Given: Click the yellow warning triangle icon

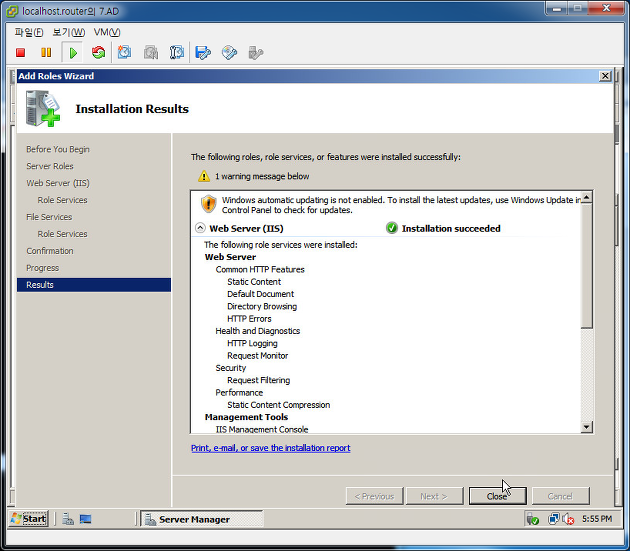Looking at the screenshot, I should (x=204, y=176).
